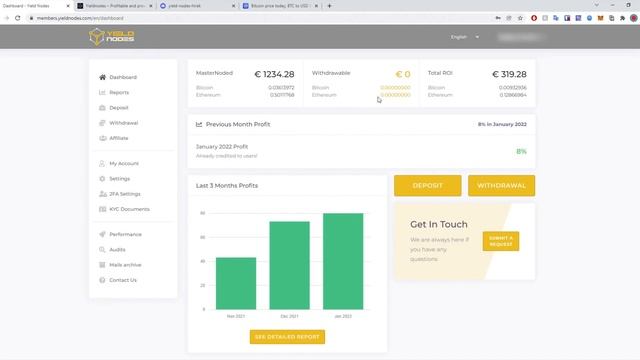The image size is (640, 360).
Task: Click the Withdrawable amount € 0
Action: click(403, 74)
